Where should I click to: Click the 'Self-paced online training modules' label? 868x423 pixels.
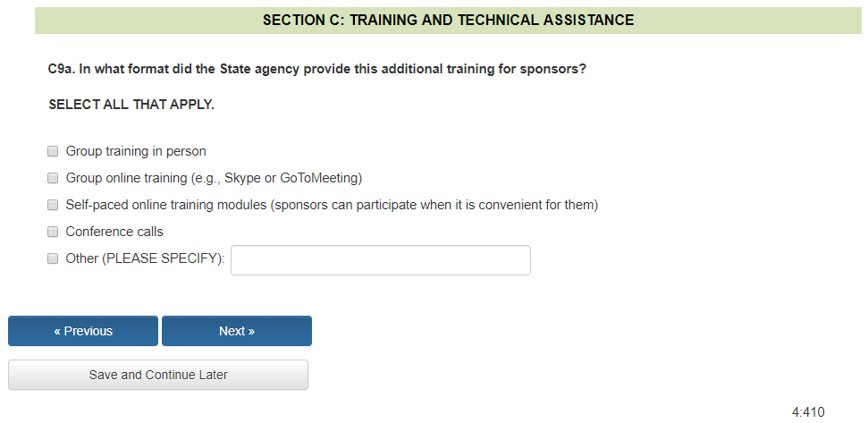tap(166, 205)
